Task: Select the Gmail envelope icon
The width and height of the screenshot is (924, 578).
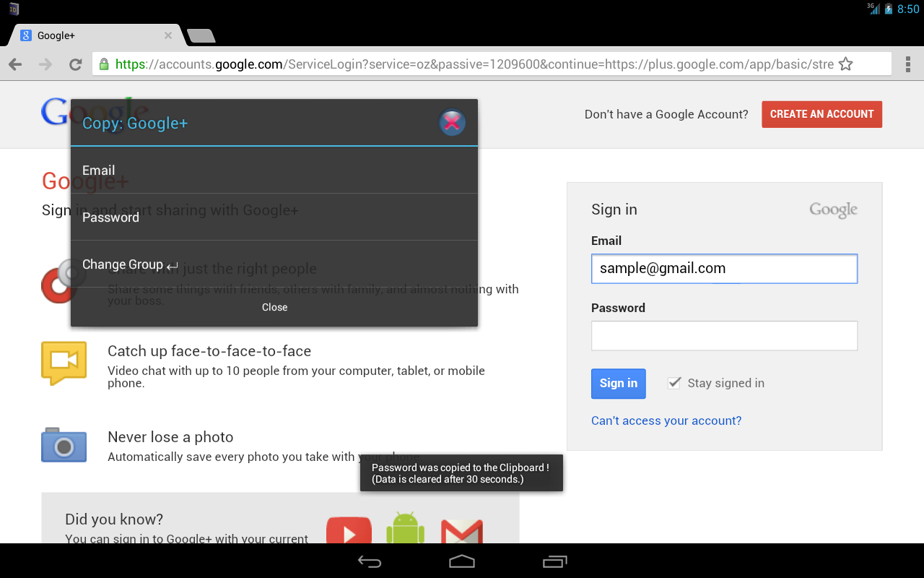Action: (x=462, y=533)
